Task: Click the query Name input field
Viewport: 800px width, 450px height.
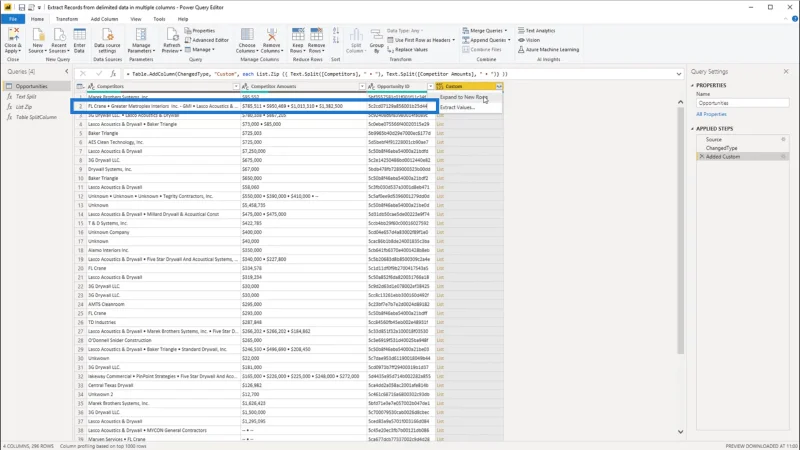Action: pos(742,103)
